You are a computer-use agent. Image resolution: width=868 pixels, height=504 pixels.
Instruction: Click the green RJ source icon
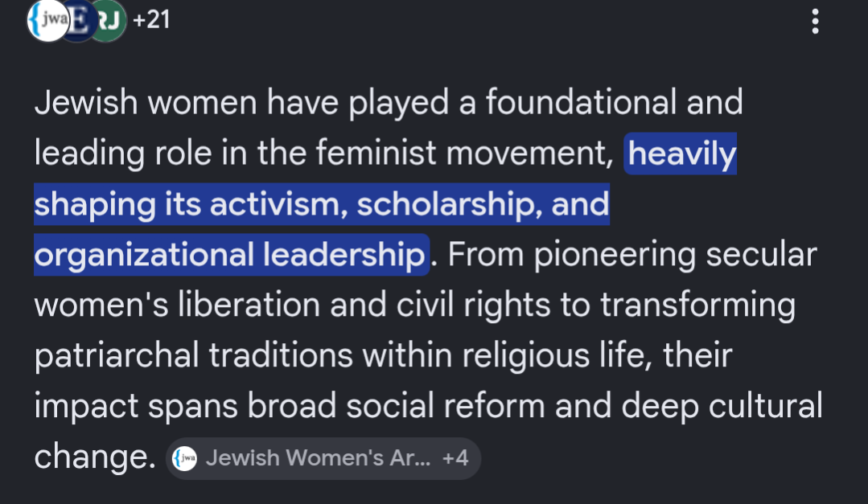[109, 20]
